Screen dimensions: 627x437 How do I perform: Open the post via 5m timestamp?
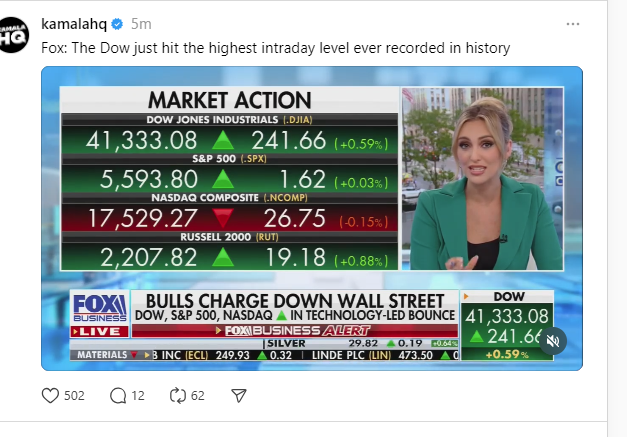click(140, 23)
